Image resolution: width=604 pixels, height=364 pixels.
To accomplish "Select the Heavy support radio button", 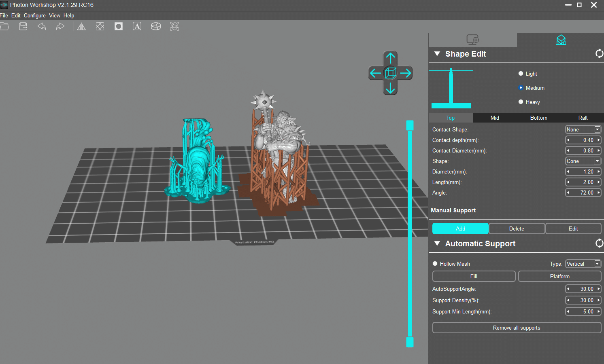I will 521,102.
